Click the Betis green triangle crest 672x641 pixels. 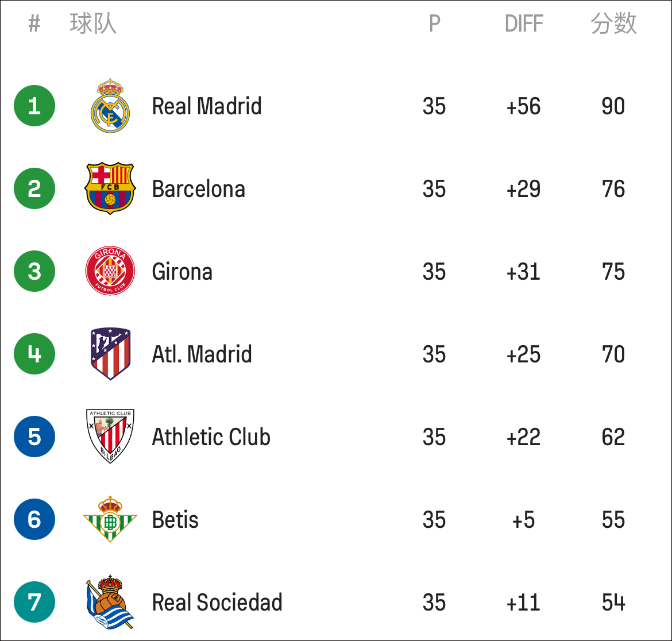(110, 519)
